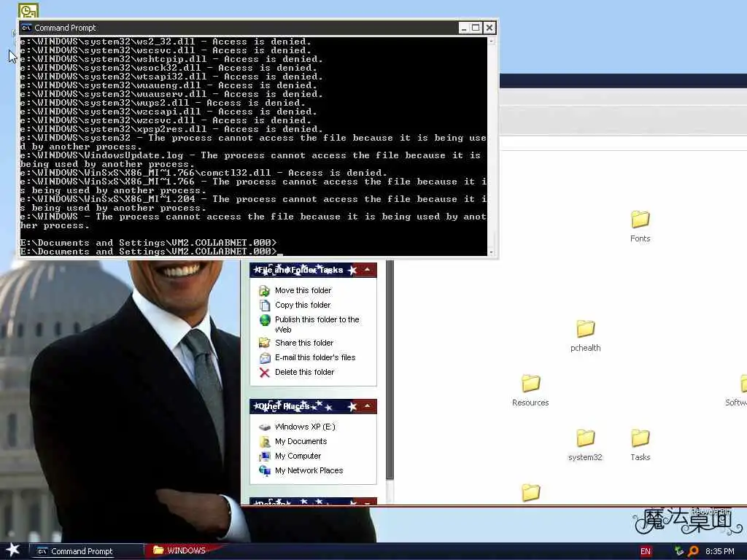Switch to Command Prompt taskbar button
Screen dimensions: 747x560
pos(86,551)
